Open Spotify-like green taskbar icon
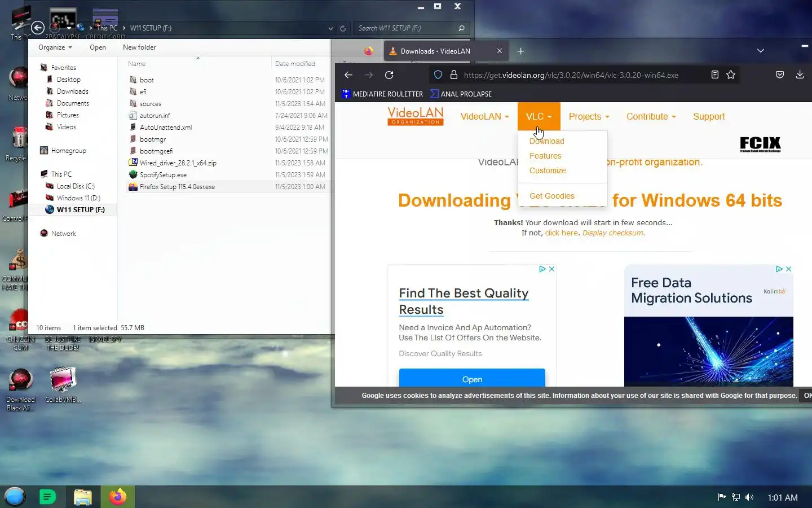The image size is (812, 508). pyautogui.click(x=48, y=497)
